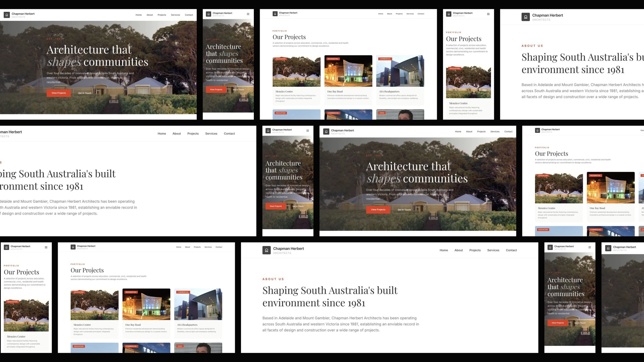This screenshot has width=644, height=362.
Task: Click logo icon on the fully visible About Us page
Action: pos(266,250)
